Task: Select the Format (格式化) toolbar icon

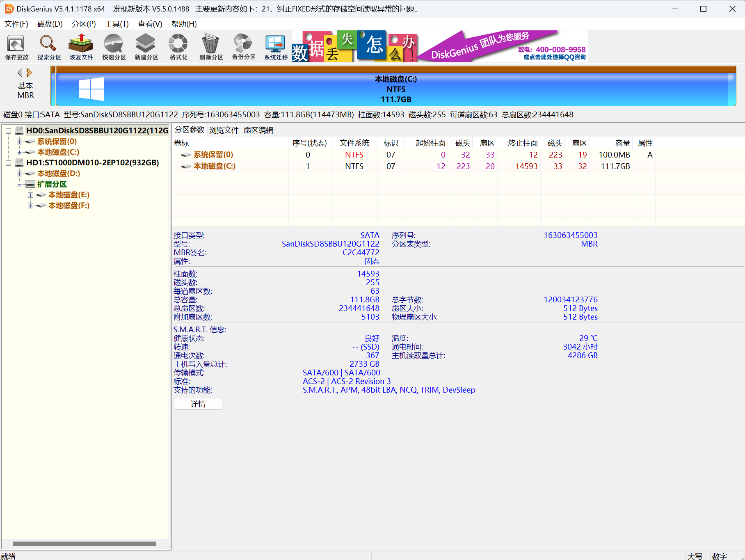Action: (x=178, y=46)
